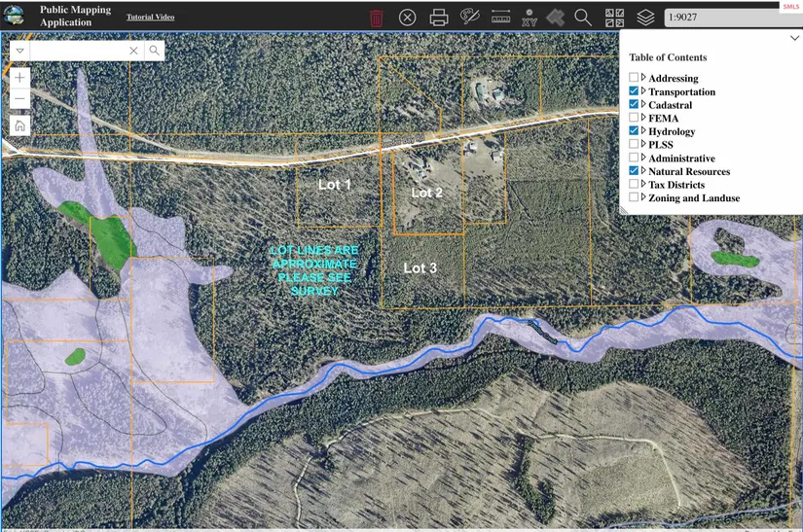Click the county logo in header
Screen dimensions: 803x532
[x=14, y=16]
